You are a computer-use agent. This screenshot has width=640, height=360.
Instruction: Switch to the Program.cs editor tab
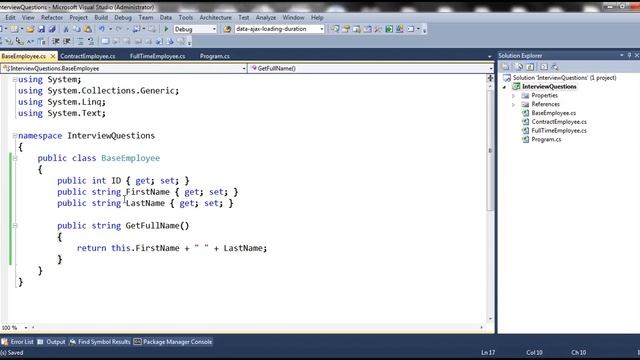click(x=215, y=56)
